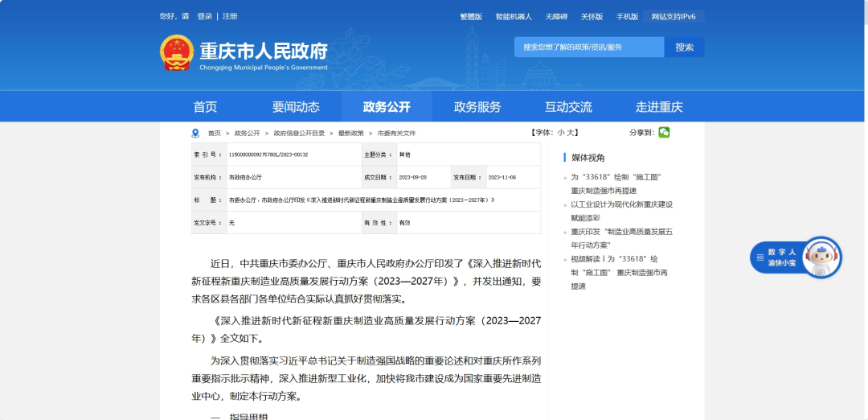Click the breadcrumb location pin icon
This screenshot has height=420, width=868.
coord(195,133)
